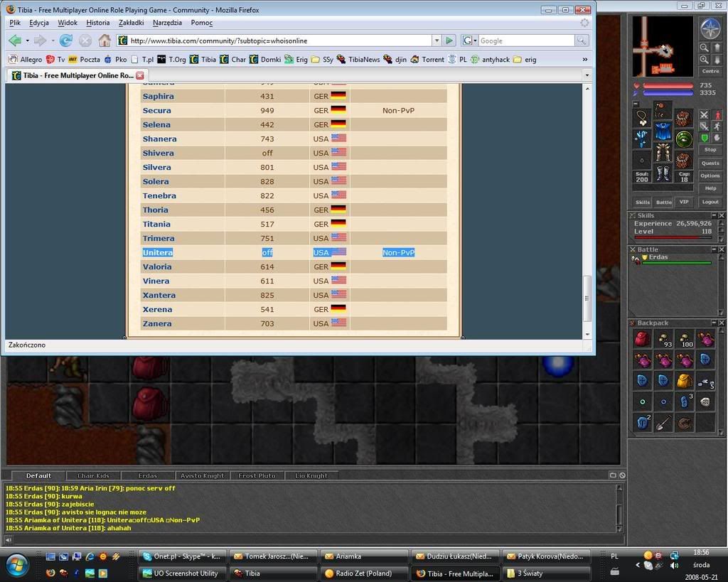Image resolution: width=728 pixels, height=582 pixels.
Task: Collapse the Tibia inventory panel minus button
Action: [x=636, y=104]
